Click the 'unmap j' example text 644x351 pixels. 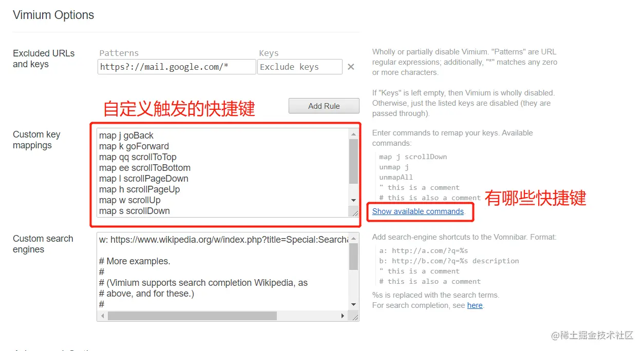394,167
